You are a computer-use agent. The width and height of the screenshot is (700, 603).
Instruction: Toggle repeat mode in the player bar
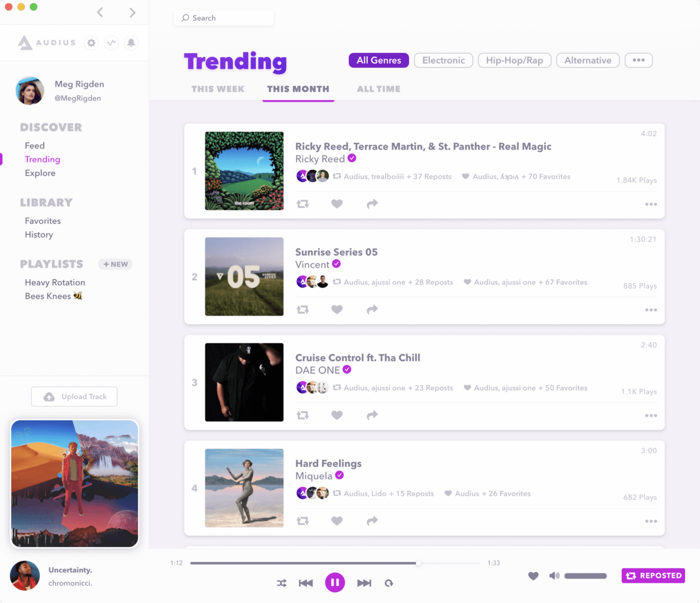[389, 583]
